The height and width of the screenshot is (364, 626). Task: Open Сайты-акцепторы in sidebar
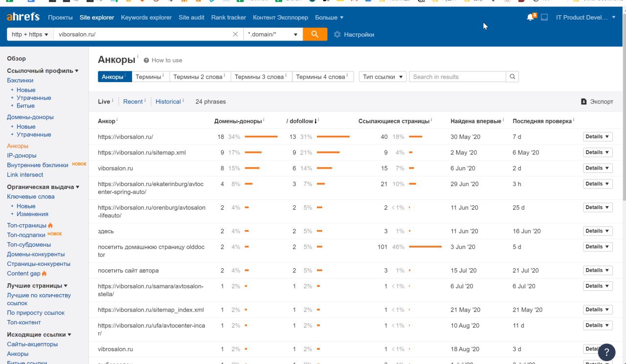coord(32,344)
